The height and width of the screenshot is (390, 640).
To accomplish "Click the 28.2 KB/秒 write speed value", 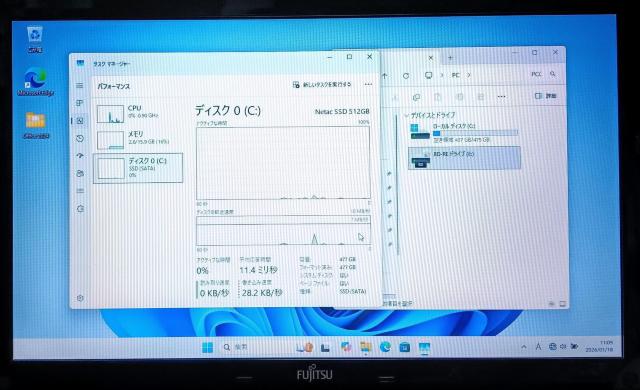I will pos(262,292).
